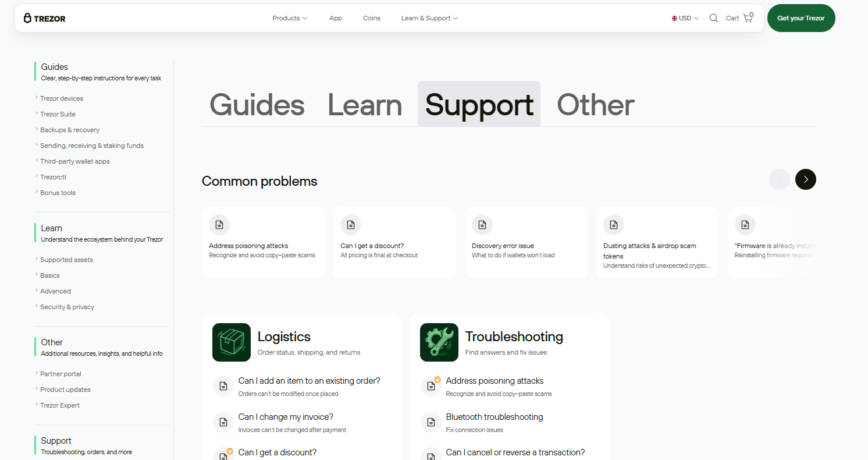This screenshot has height=460, width=868.
Task: Expand Trezor devices in sidebar
Action: (x=62, y=98)
